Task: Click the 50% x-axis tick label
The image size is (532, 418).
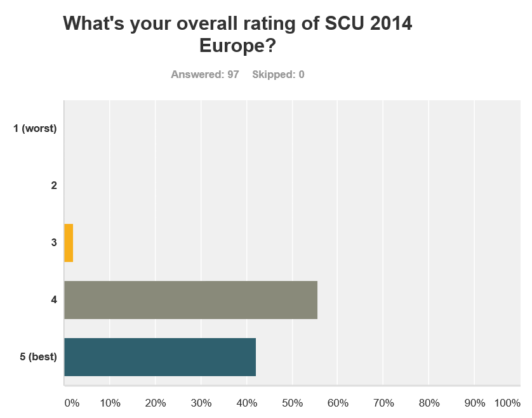Action: 292,403
